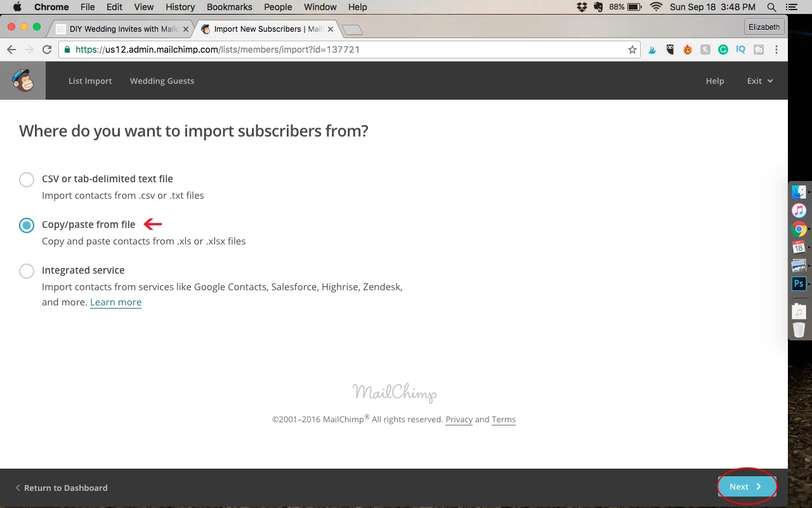Click the URL address bar
Screen dimensions: 812x508
[x=349, y=50]
